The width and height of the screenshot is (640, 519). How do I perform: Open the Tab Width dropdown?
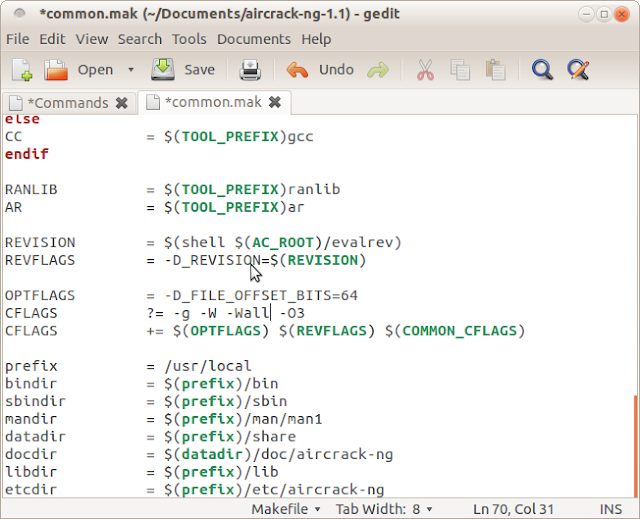384,509
